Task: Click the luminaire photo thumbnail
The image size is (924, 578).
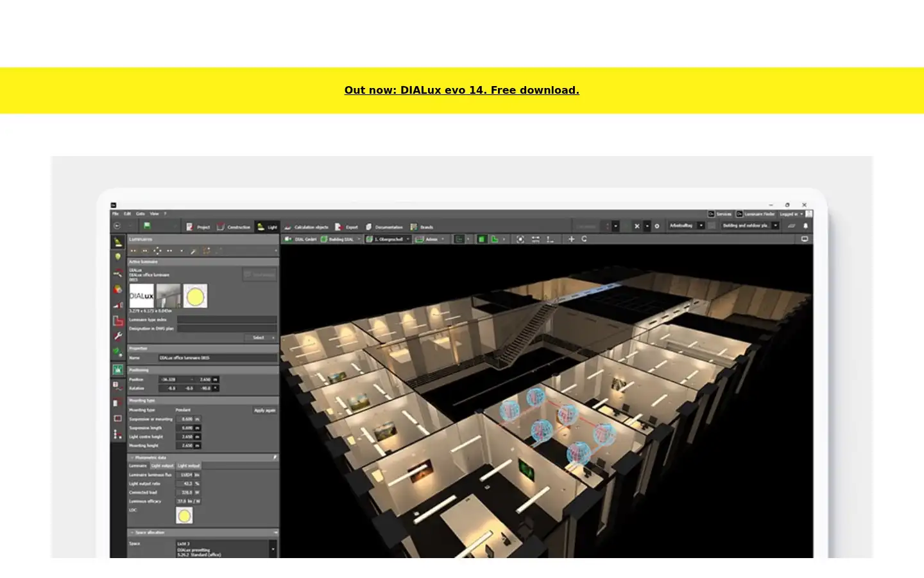Action: [x=168, y=296]
